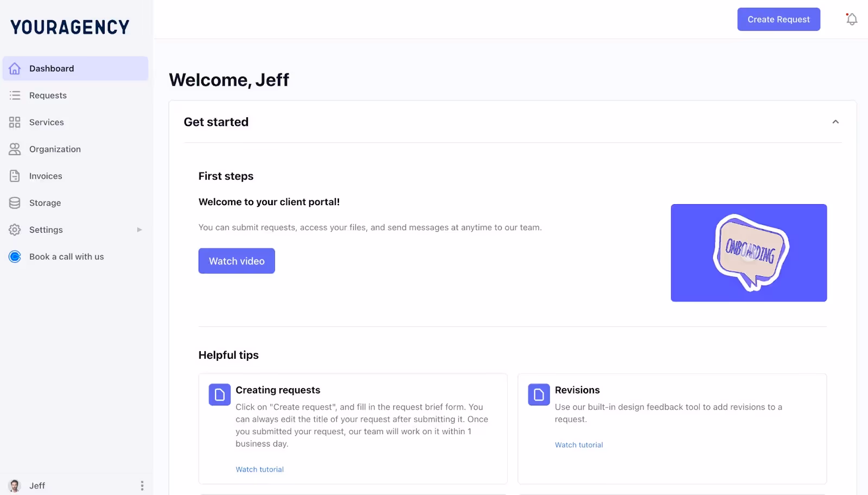Click the Welcome, Jeff heading

tap(229, 80)
